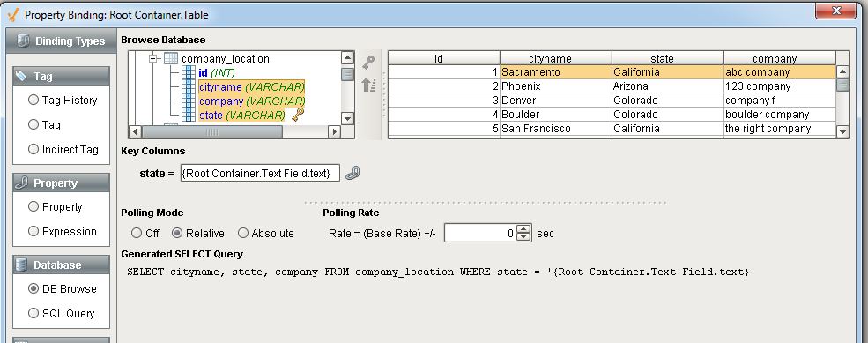The image size is (868, 343).
Task: Click the cityname column header
Action: pyautogui.click(x=556, y=58)
